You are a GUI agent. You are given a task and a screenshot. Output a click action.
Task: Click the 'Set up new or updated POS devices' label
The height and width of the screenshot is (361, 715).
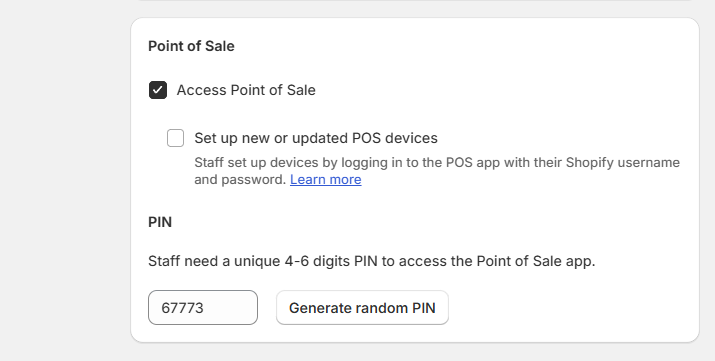(316, 138)
